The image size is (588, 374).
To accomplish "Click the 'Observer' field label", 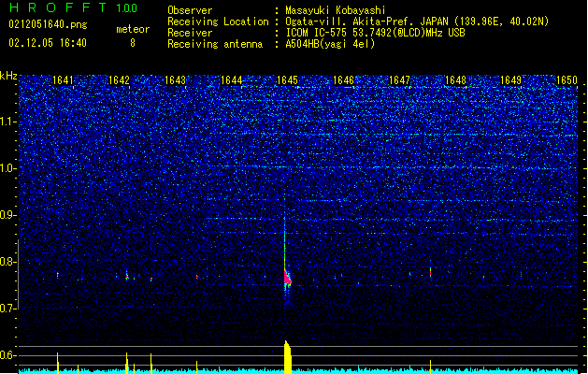I will coord(190,10).
